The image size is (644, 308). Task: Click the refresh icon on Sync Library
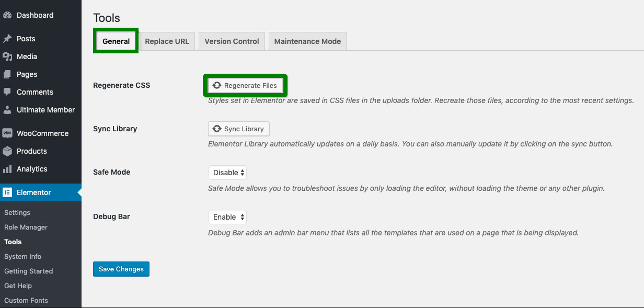217,129
